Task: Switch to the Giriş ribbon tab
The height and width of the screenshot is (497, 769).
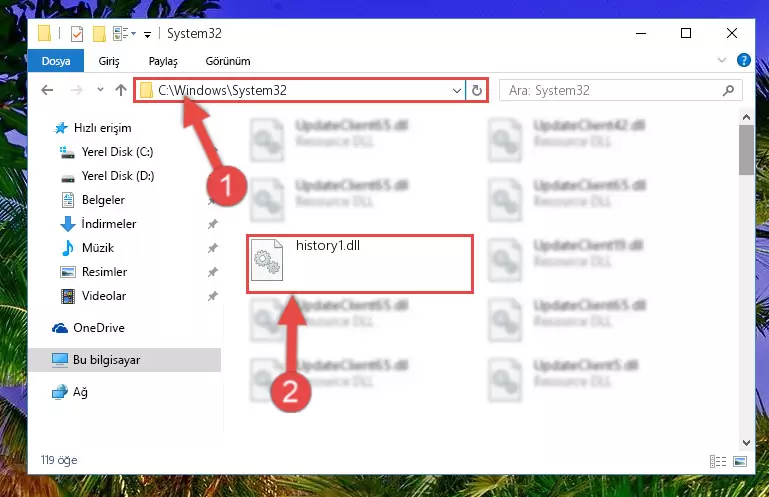Action: [109, 61]
